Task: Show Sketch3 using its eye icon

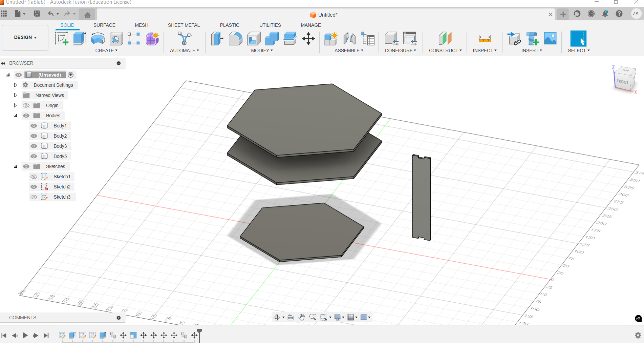Action: [34, 197]
